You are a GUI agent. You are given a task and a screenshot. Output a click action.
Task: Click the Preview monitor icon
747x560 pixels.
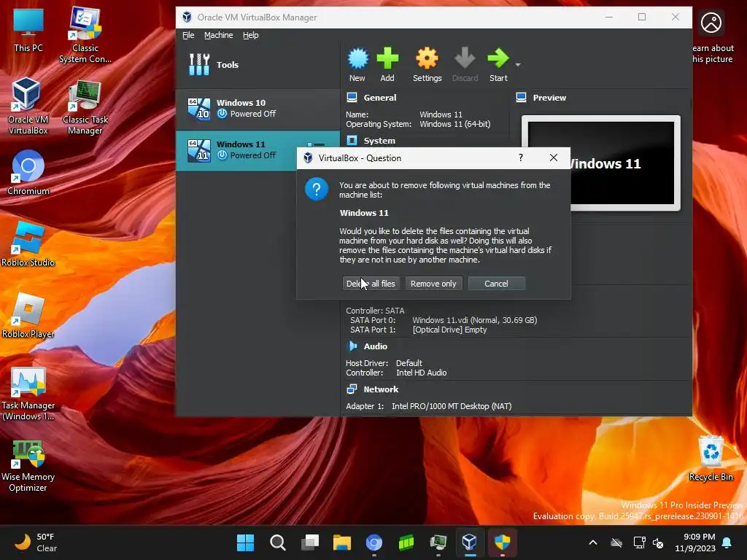point(521,98)
